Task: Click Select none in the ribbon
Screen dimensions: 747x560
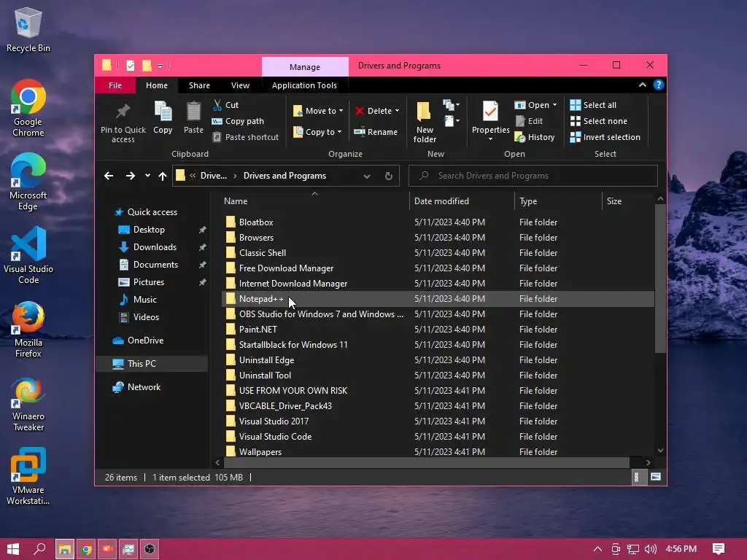Action: pos(598,121)
